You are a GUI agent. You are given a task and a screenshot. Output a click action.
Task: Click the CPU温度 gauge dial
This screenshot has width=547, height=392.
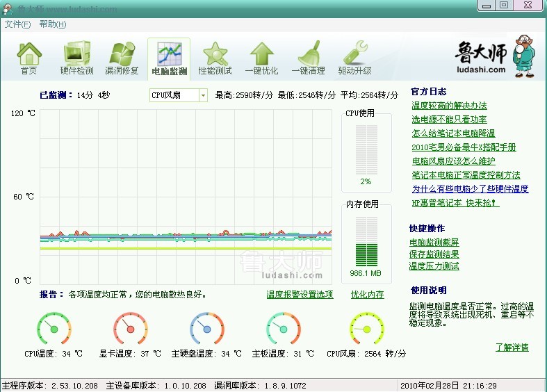54,329
